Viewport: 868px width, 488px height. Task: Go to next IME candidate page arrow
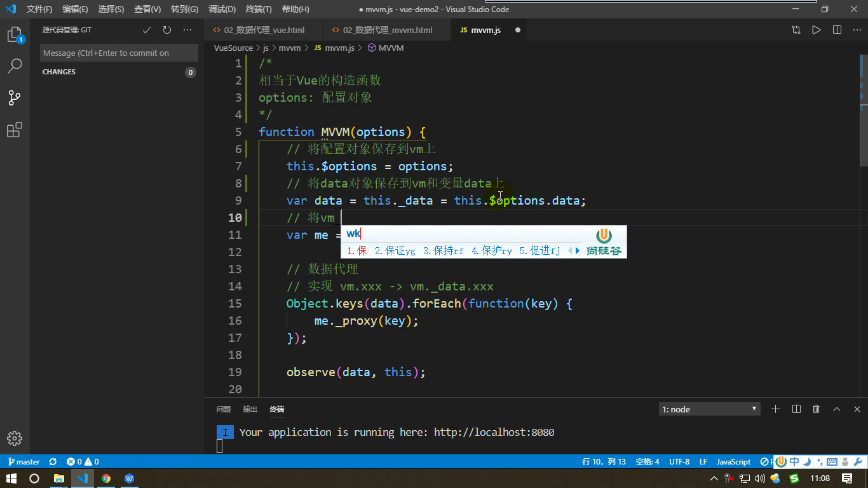pos(578,251)
